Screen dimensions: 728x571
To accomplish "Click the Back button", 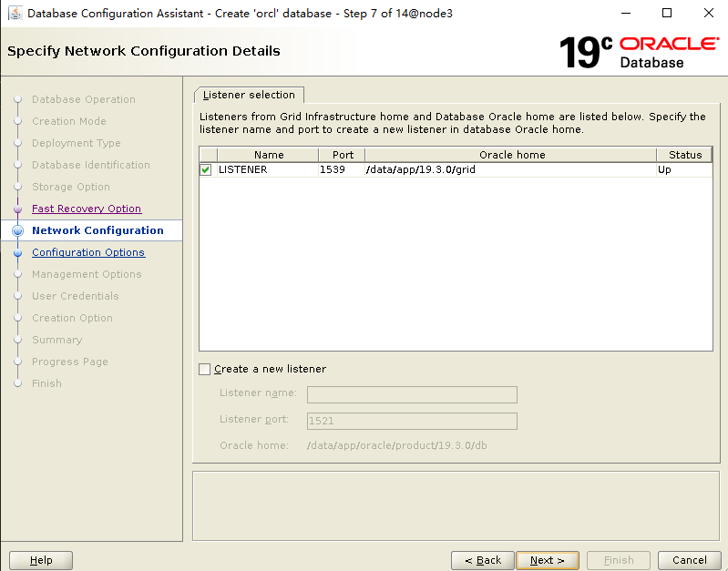I will (483, 560).
